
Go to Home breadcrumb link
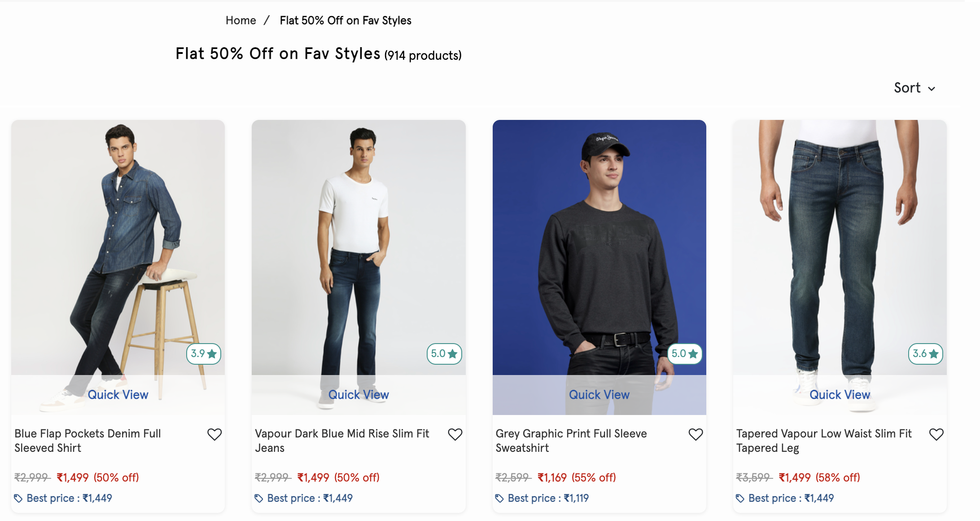coord(241,21)
